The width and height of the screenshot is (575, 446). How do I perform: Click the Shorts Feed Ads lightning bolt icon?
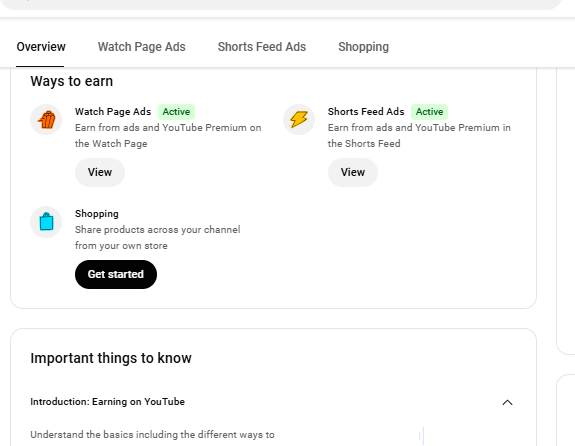(x=299, y=120)
